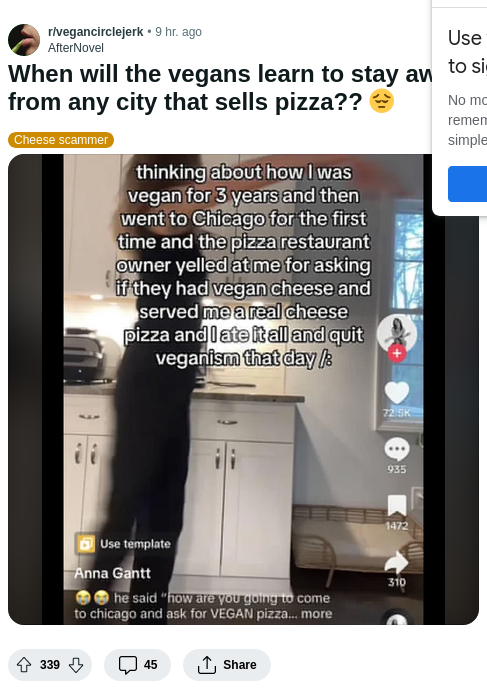This screenshot has width=487, height=689.
Task: Open the TikTok creator profile picture
Action: [x=397, y=333]
